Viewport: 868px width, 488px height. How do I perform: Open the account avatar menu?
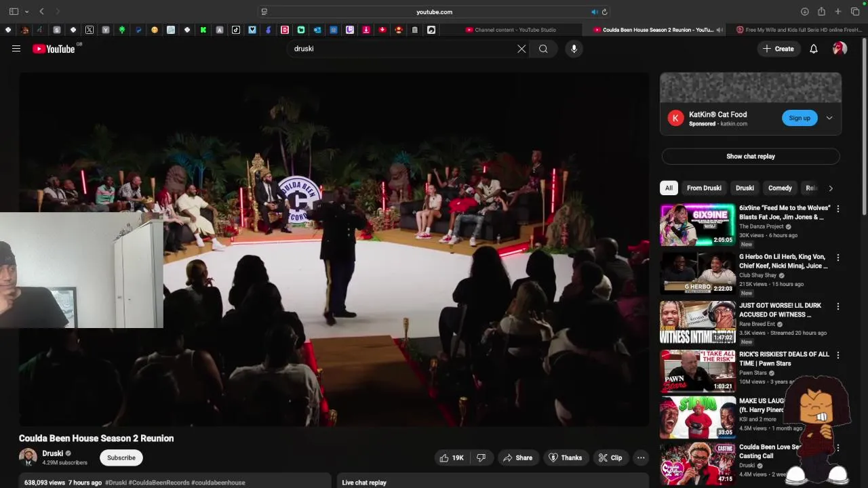point(840,49)
